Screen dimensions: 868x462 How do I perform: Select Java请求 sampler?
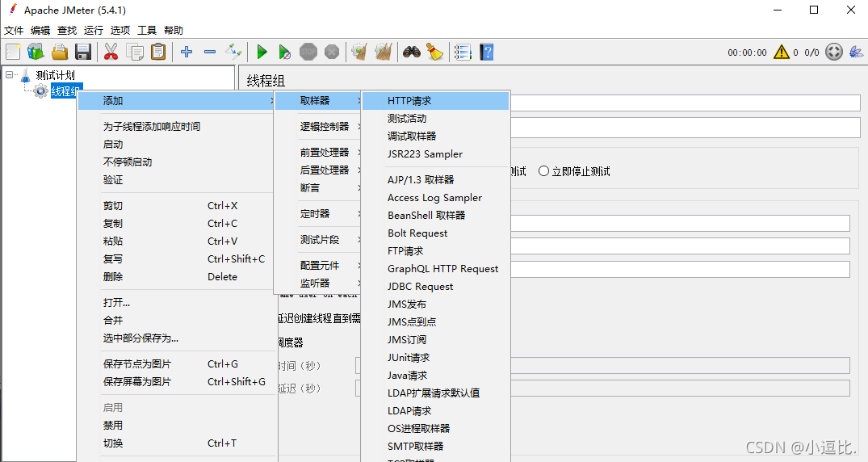[435, 375]
